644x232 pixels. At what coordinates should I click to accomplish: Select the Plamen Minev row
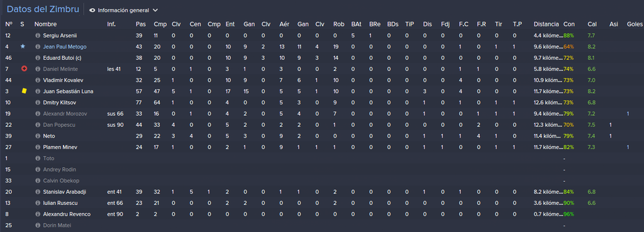point(322,147)
